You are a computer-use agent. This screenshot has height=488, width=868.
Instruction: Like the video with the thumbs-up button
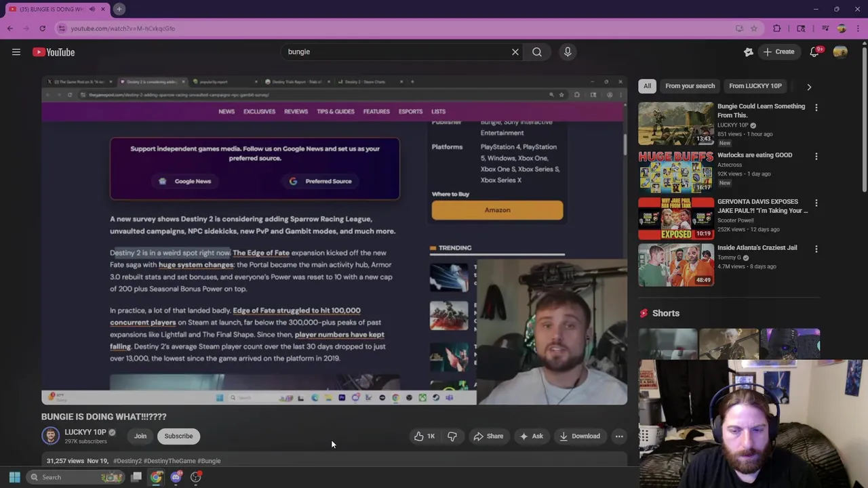[x=425, y=436]
